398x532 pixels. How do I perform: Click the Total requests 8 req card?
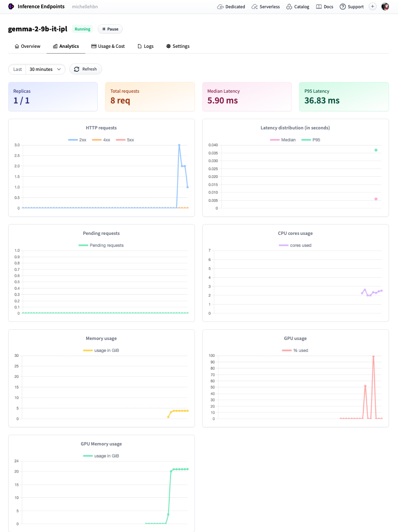150,97
